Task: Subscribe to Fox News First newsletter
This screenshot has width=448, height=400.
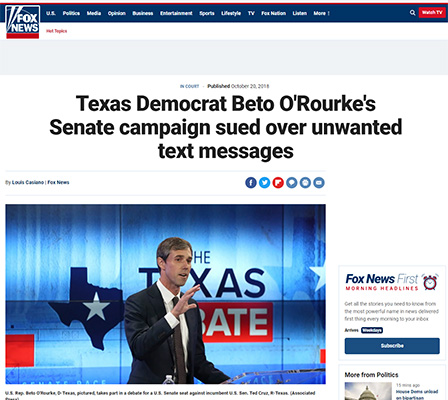Action: [x=392, y=346]
